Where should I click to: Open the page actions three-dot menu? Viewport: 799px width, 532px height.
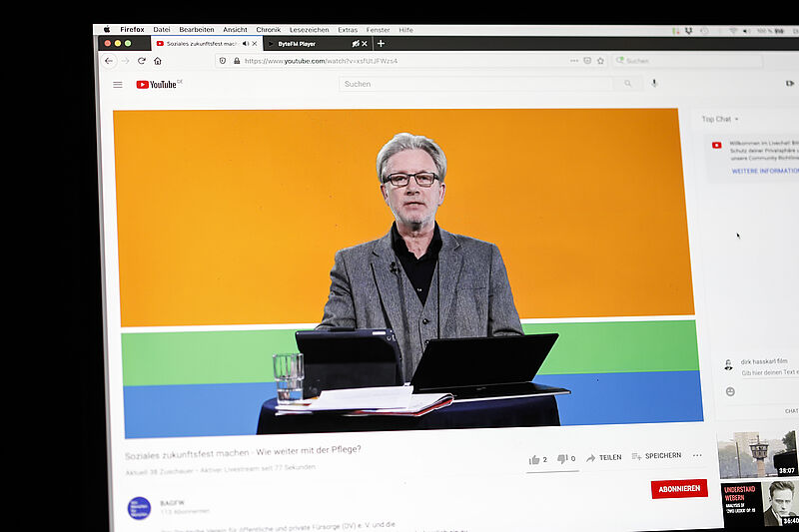click(574, 61)
